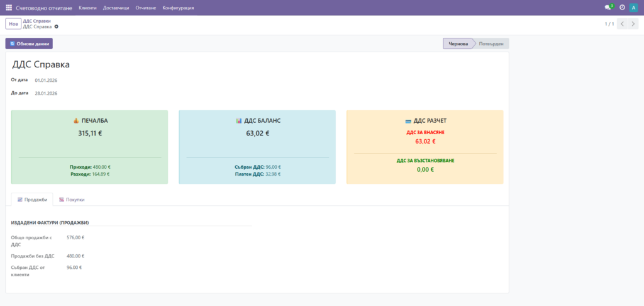Open the Конфигурация dropdown menu

178,8
